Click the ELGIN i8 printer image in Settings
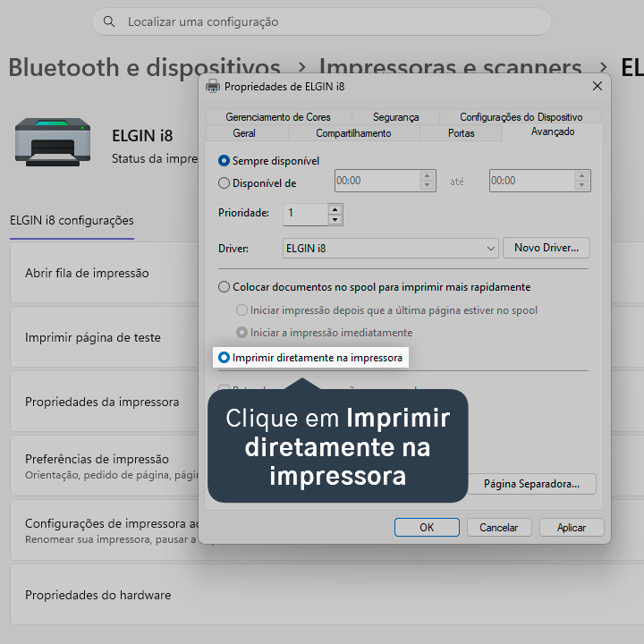The height and width of the screenshot is (644, 644). (x=53, y=141)
